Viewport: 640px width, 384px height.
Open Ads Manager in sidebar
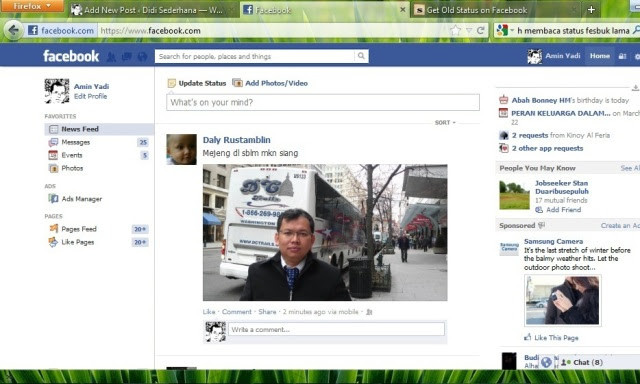[82, 199]
